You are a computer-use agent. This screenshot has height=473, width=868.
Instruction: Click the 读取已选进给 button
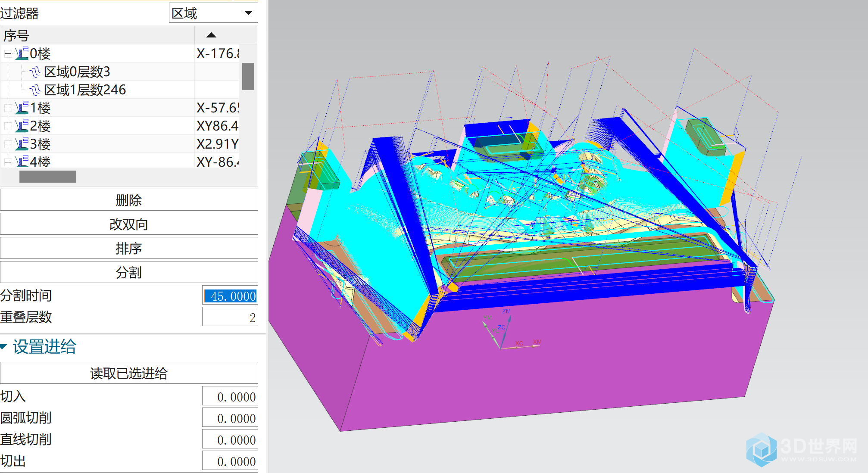tap(129, 373)
